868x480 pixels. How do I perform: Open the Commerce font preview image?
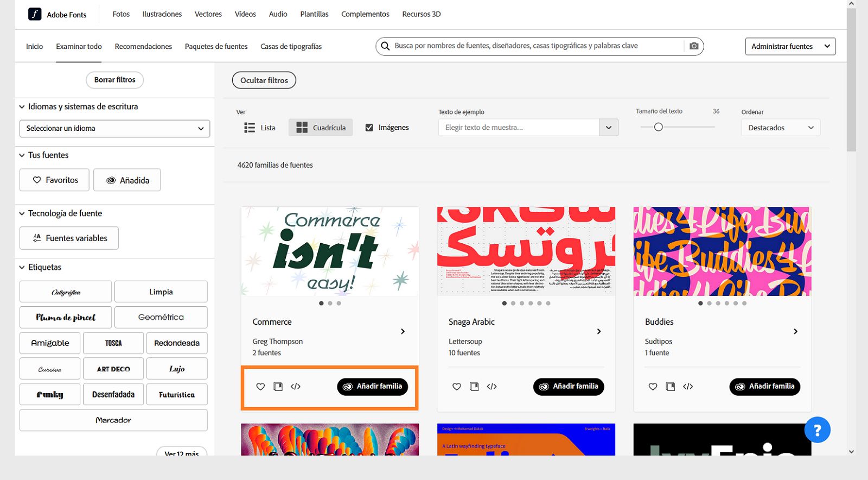pos(330,251)
